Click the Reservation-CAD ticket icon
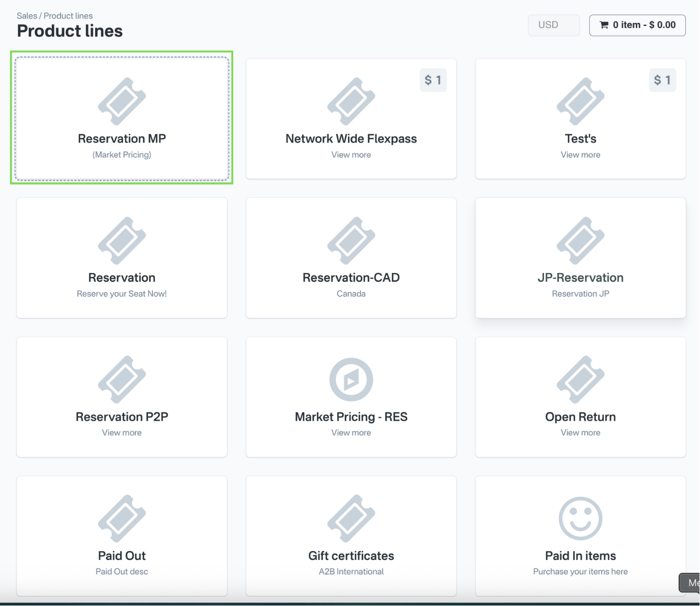Viewport: 700px width, 606px height. tap(351, 240)
